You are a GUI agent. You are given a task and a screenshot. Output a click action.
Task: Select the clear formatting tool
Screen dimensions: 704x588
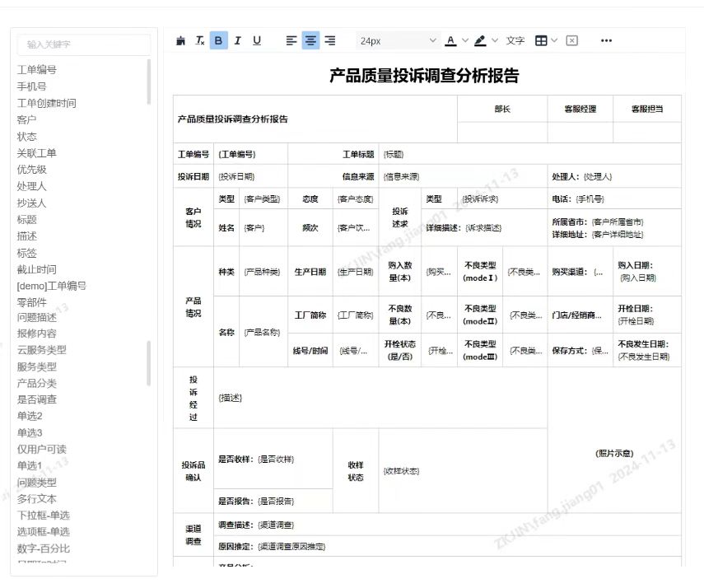[x=198, y=40]
